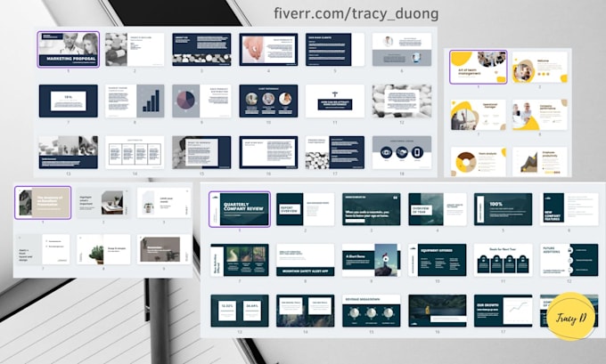Open yellow deck slide 8 with two people
The width and height of the screenshot is (606, 364).
(540, 115)
